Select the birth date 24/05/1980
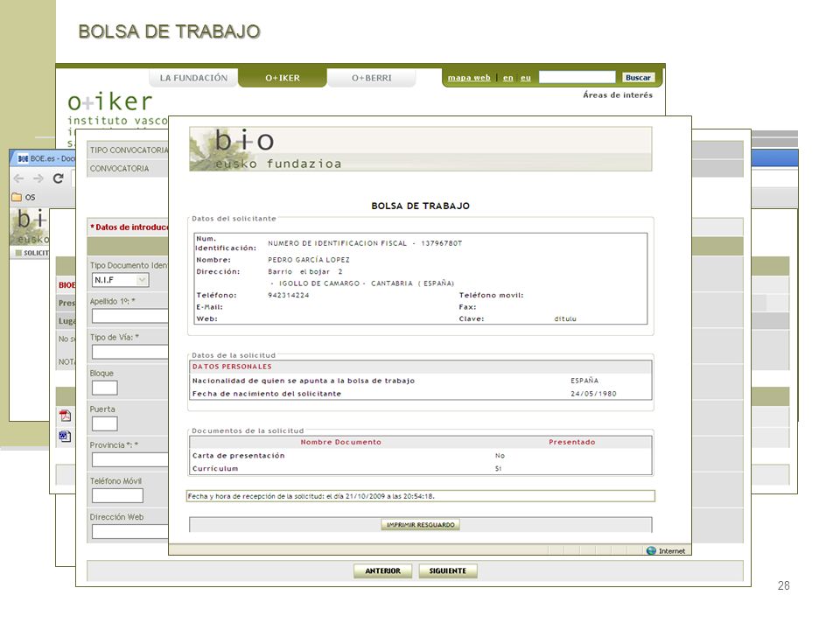Screen dimensions: 840x630 [593, 394]
